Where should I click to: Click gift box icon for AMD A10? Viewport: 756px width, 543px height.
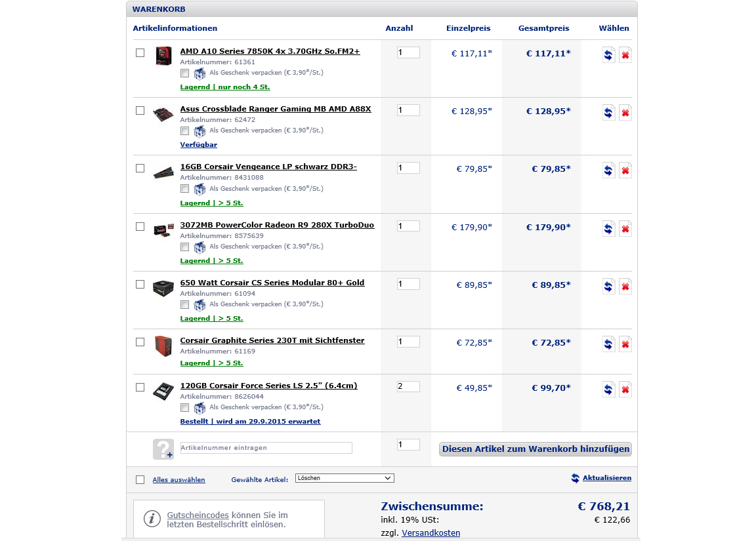coord(199,73)
